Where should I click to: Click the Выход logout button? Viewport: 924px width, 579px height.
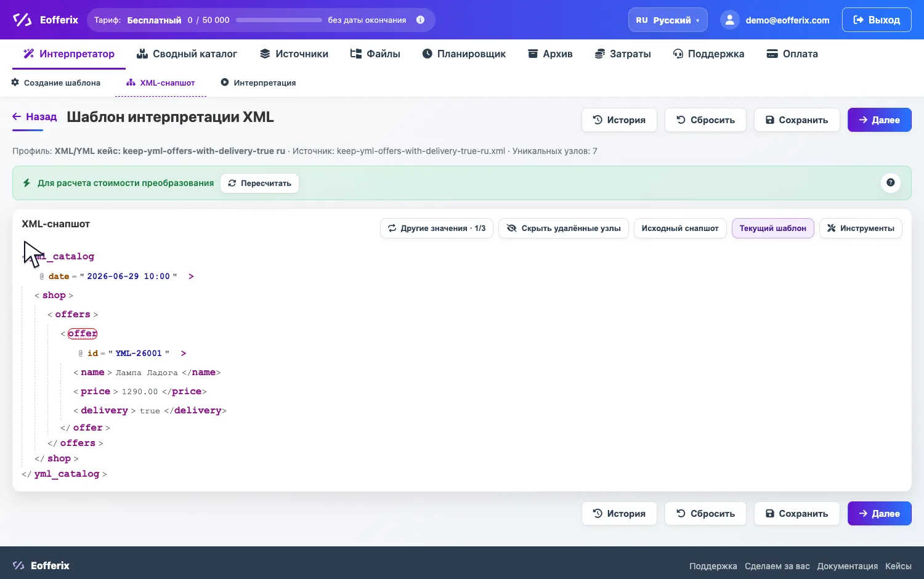pyautogui.click(x=877, y=20)
